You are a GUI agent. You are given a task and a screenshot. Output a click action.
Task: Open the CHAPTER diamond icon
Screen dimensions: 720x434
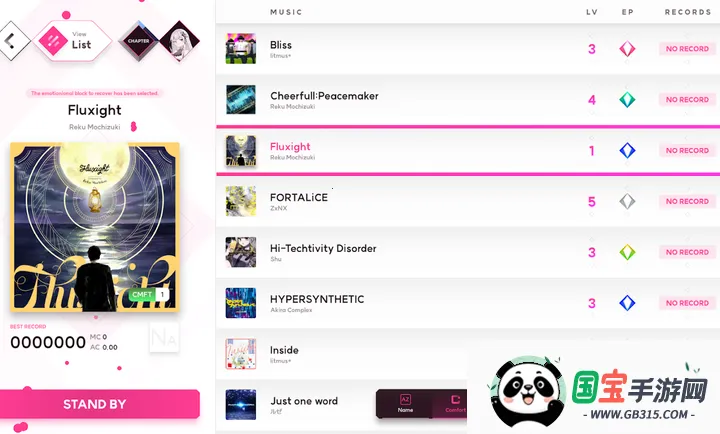[138, 41]
